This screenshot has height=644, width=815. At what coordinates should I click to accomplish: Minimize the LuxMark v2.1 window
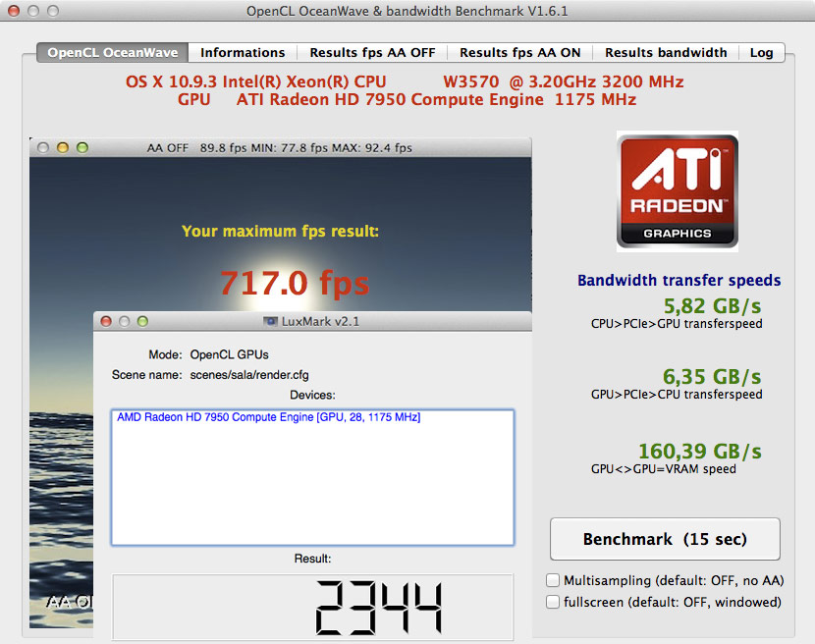pos(125,321)
